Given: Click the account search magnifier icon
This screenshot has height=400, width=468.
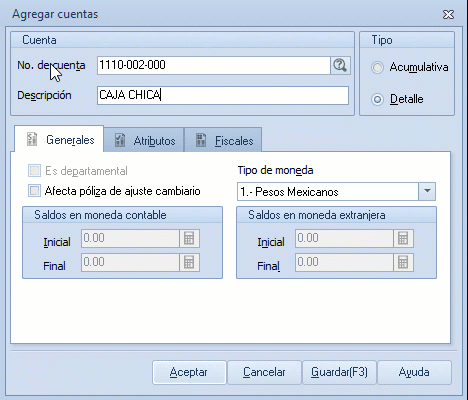Looking at the screenshot, I should click(x=340, y=65).
